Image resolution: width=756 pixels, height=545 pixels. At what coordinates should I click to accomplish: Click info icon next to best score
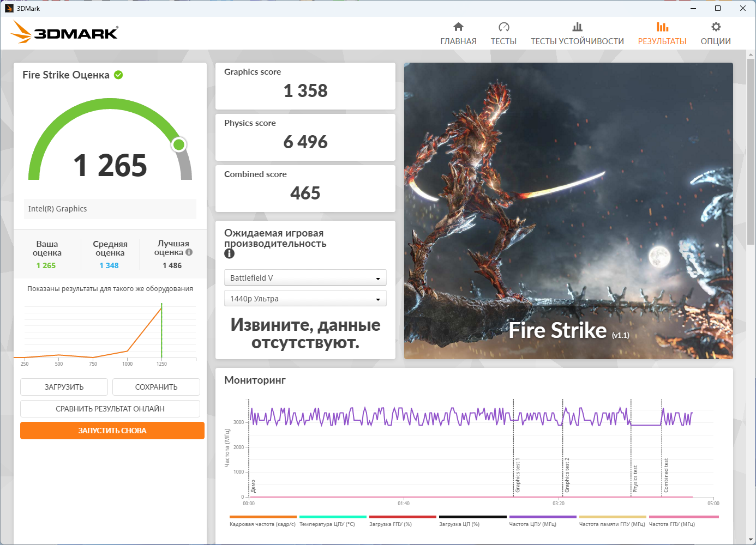coord(189,252)
